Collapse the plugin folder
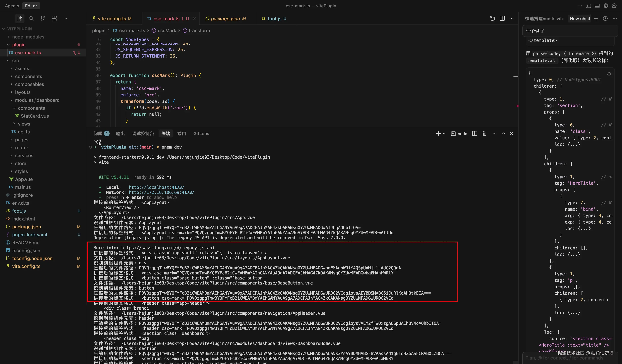 tap(19, 45)
